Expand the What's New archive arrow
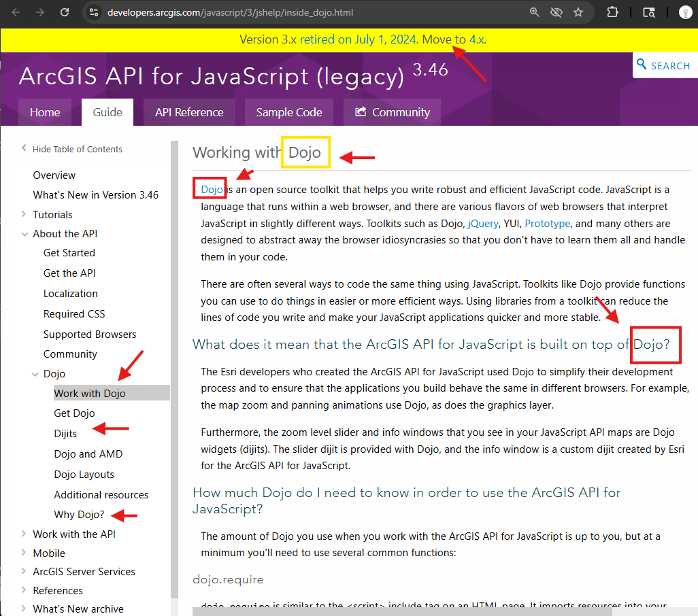The image size is (698, 616). (24, 608)
